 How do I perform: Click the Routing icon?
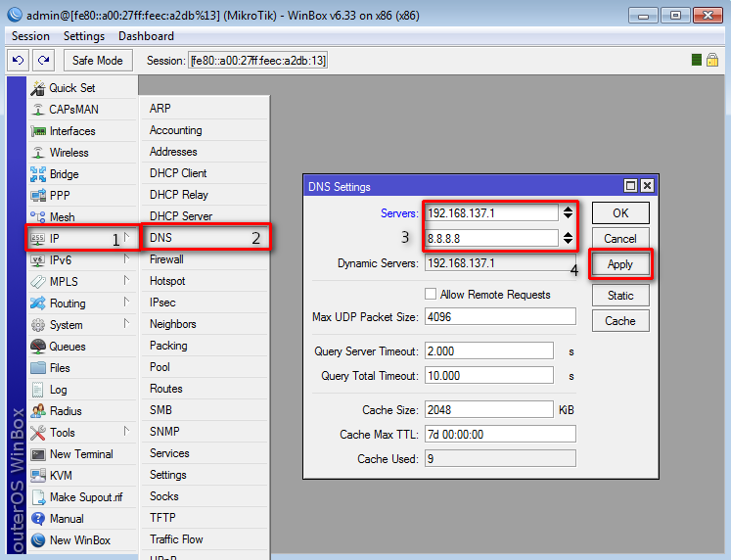pyautogui.click(x=38, y=303)
